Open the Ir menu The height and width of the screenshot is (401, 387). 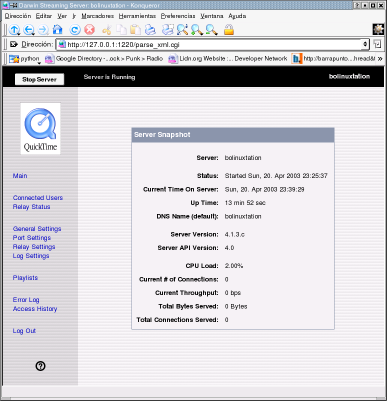(74, 16)
